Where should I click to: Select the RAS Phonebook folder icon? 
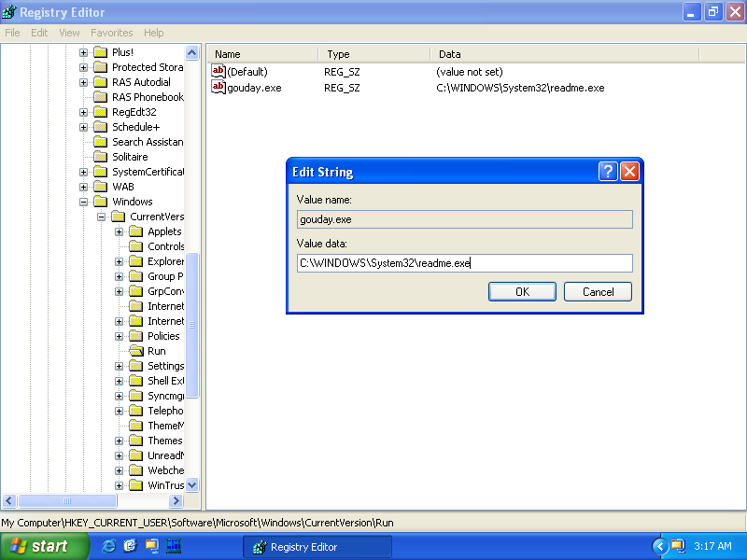point(101,97)
